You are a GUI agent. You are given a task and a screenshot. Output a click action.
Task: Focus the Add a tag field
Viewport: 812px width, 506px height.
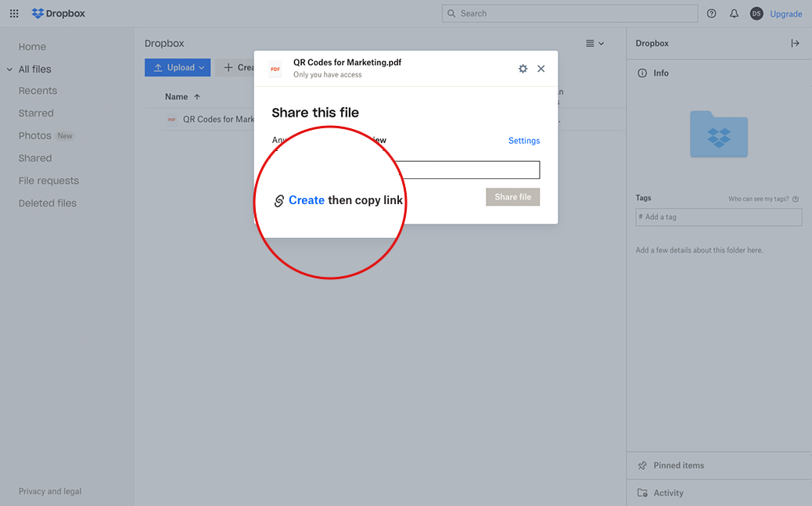(x=718, y=217)
